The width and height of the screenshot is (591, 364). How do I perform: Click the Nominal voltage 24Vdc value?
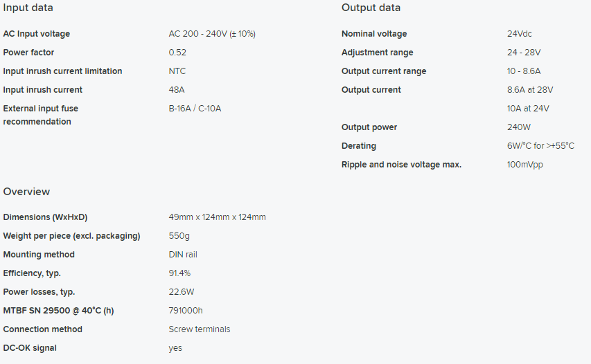pos(520,34)
